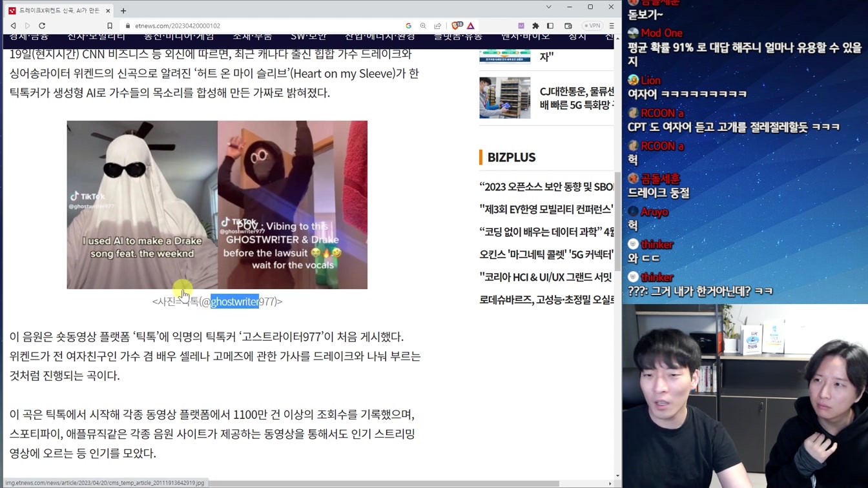
Task: Close the 드레이크X위켄드 tab
Action: pos(108,10)
